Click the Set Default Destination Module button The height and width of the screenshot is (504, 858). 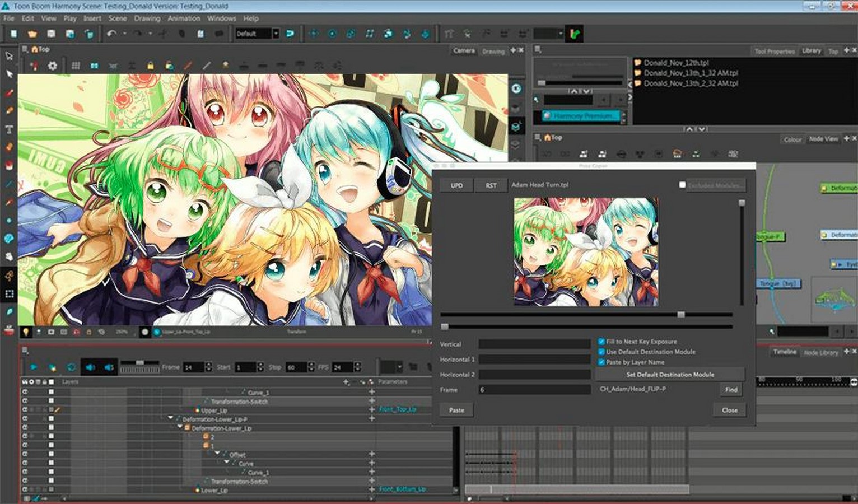coord(670,374)
